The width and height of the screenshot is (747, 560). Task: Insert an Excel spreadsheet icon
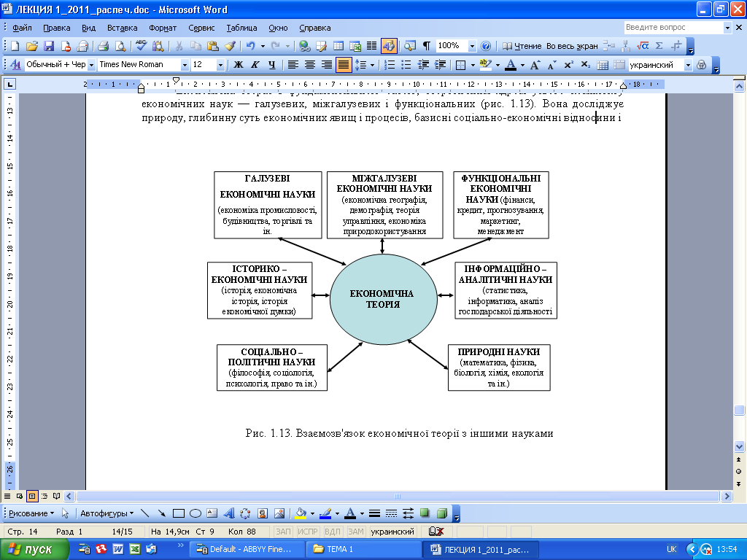click(x=355, y=46)
